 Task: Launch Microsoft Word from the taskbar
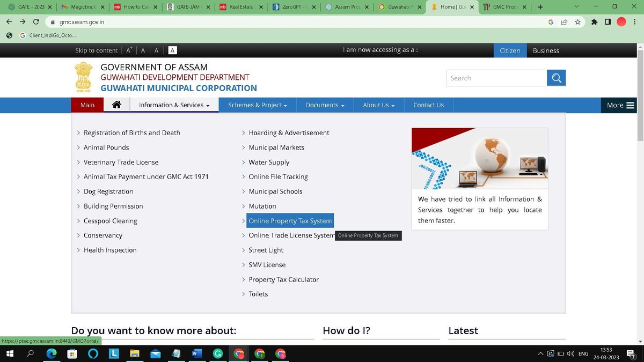coord(197,354)
